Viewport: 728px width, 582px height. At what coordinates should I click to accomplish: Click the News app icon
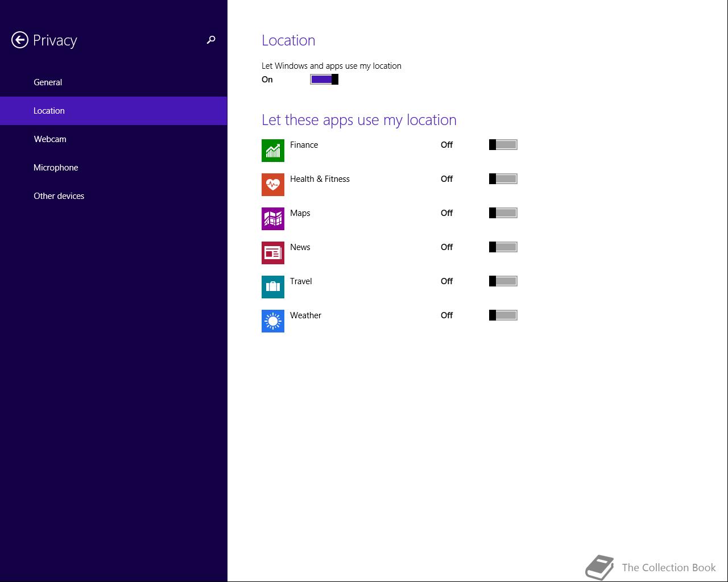273,253
